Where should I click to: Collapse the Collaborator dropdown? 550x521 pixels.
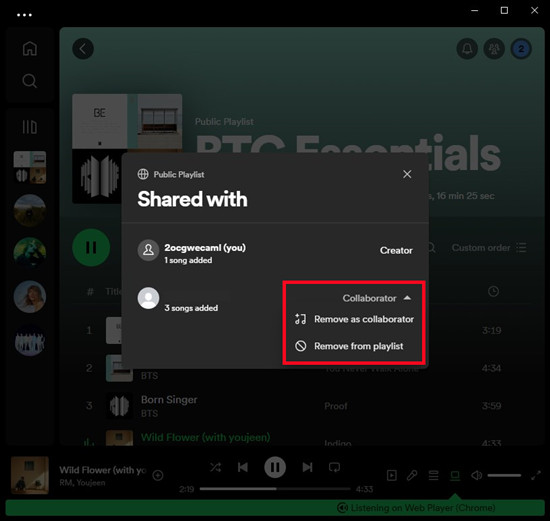click(x=376, y=298)
